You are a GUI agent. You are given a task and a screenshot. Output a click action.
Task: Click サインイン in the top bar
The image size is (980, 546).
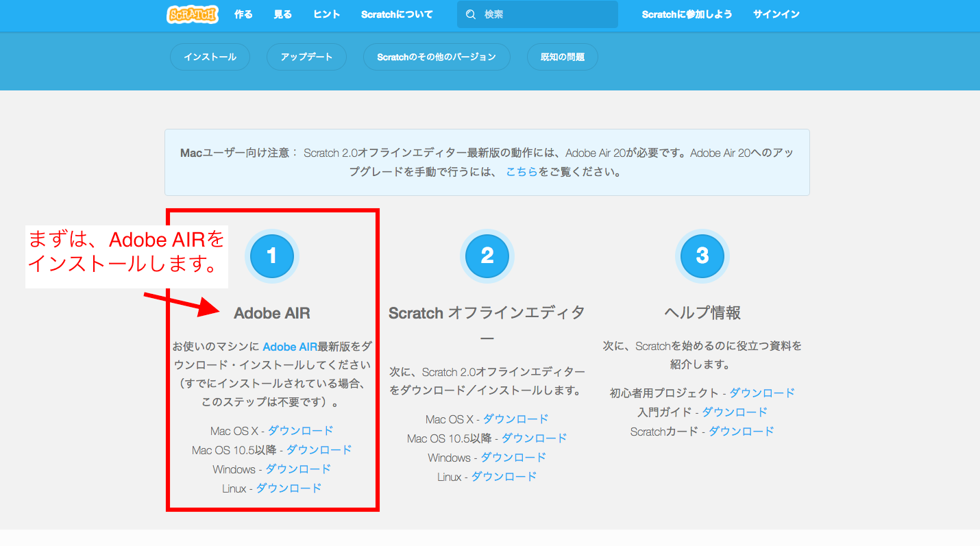(x=776, y=14)
